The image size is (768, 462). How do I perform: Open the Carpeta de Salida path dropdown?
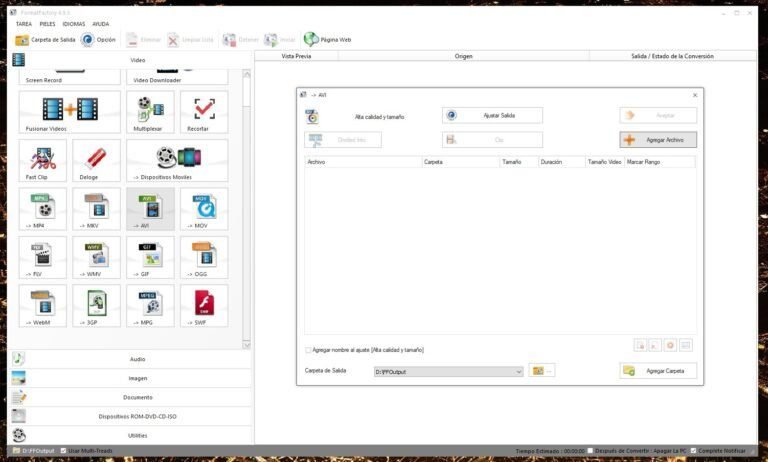point(518,372)
